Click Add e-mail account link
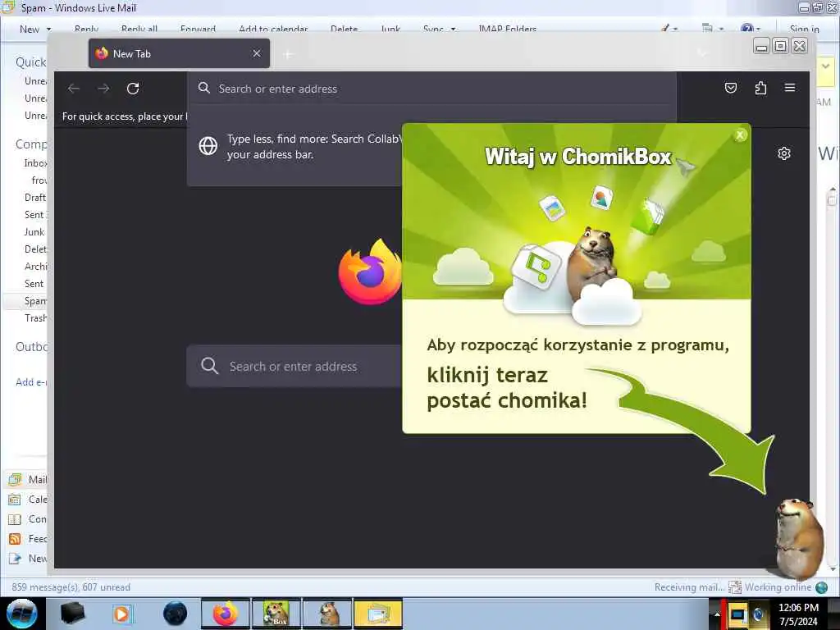840x630 pixels. [x=31, y=382]
